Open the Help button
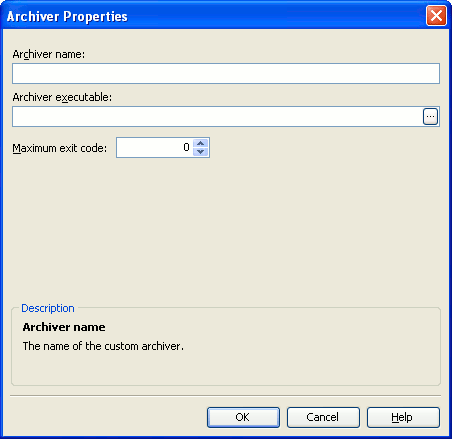Image resolution: width=452 pixels, height=439 pixels. click(x=403, y=417)
